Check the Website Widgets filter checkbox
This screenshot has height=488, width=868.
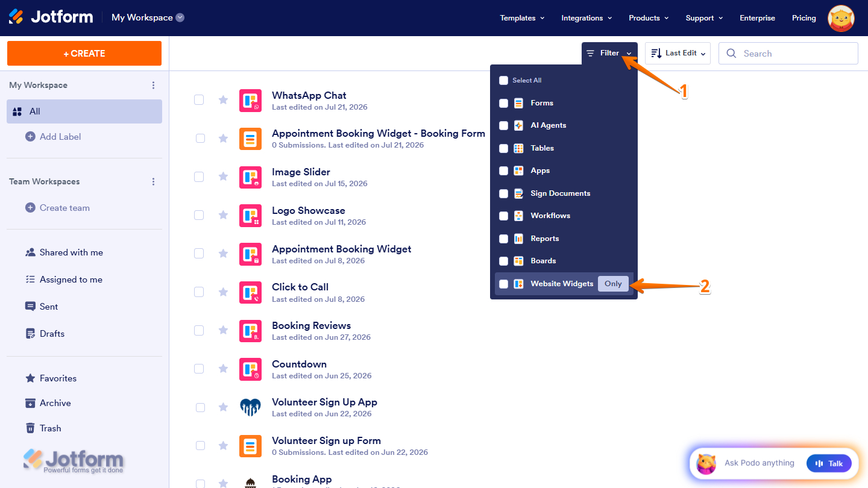(x=503, y=284)
